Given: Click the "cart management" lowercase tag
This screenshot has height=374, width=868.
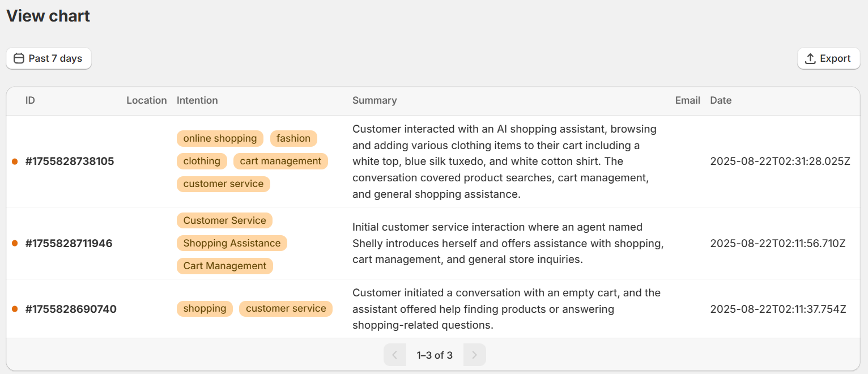Looking at the screenshot, I should (x=280, y=161).
